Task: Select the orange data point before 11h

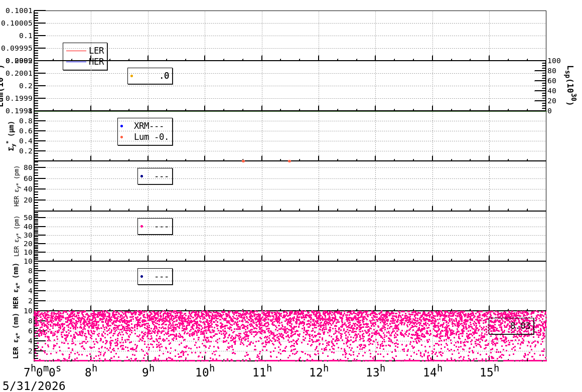Action: point(243,161)
